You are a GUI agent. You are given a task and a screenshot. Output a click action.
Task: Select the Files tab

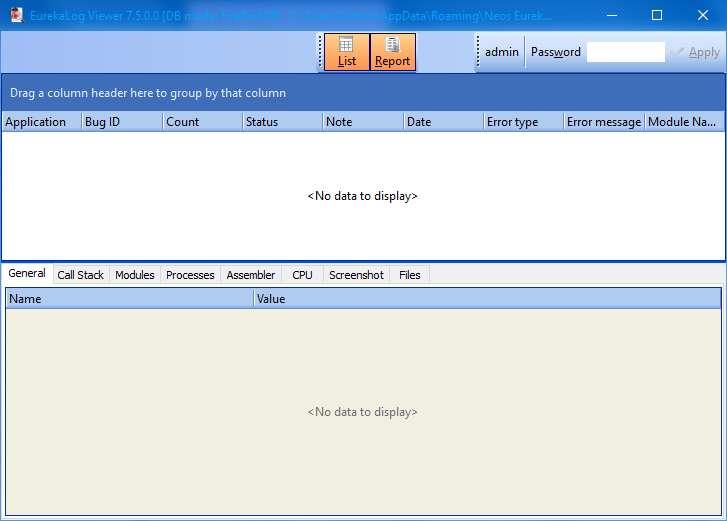[x=410, y=275]
